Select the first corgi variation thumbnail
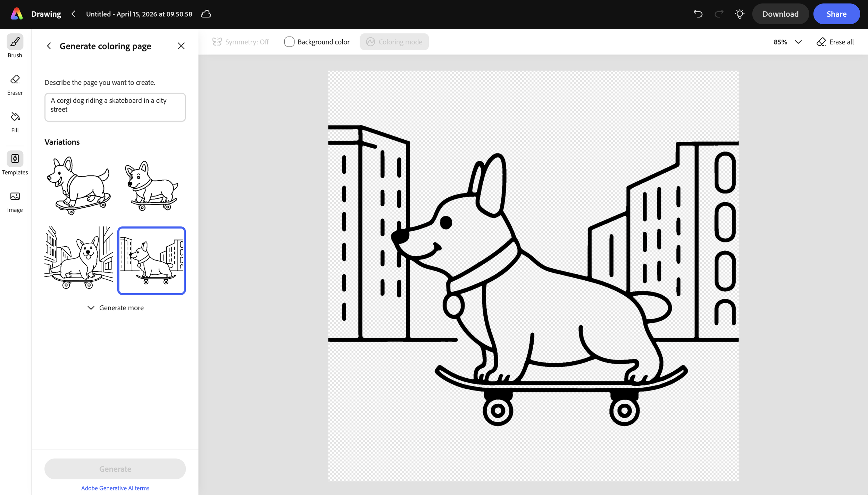This screenshot has height=495, width=868. pos(79,185)
